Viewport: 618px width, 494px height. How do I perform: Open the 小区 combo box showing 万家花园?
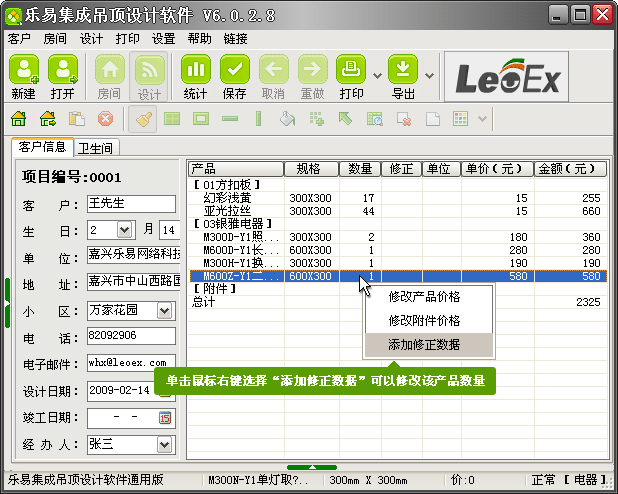coord(165,312)
